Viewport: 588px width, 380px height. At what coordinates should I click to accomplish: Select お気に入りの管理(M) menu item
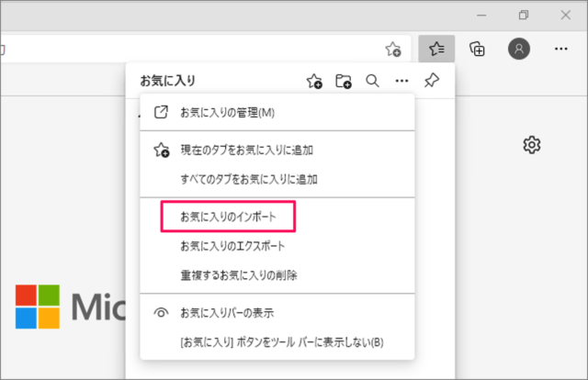click(277, 112)
